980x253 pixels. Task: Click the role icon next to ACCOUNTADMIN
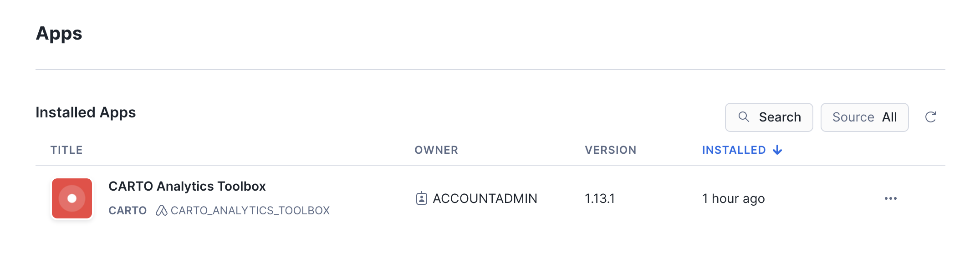point(422,198)
